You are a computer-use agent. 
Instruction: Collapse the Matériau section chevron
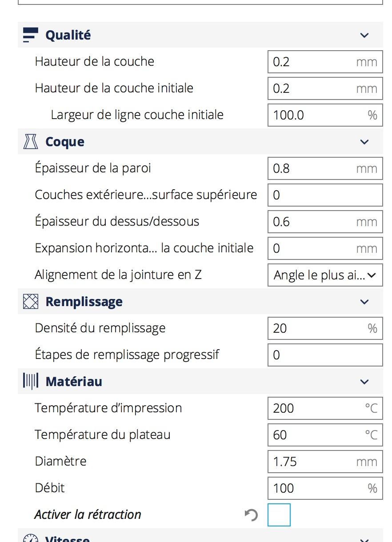364,382
